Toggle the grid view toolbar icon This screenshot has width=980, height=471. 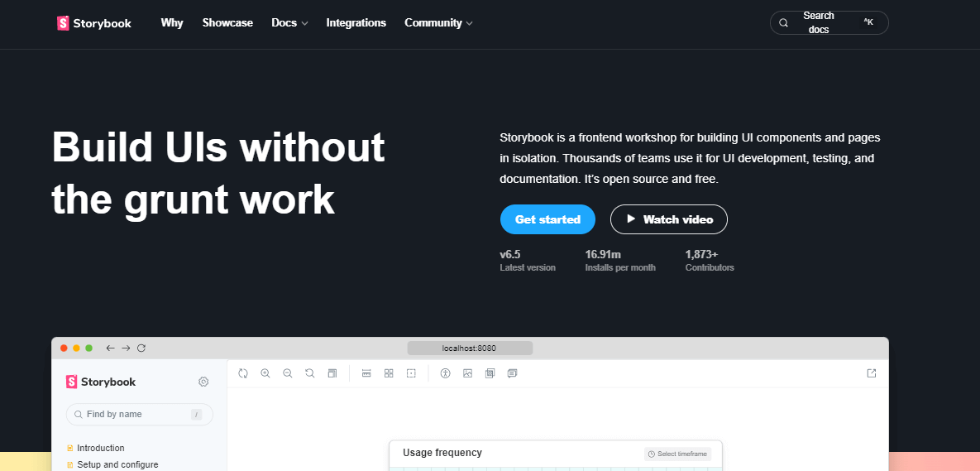click(x=389, y=373)
